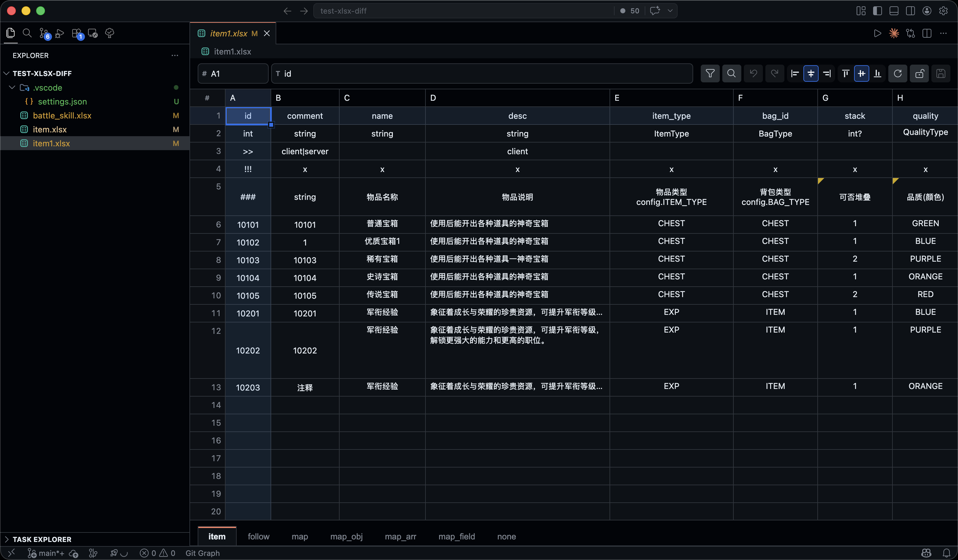Click the orange starburst icon in editor title
958x560 pixels.
tap(894, 34)
